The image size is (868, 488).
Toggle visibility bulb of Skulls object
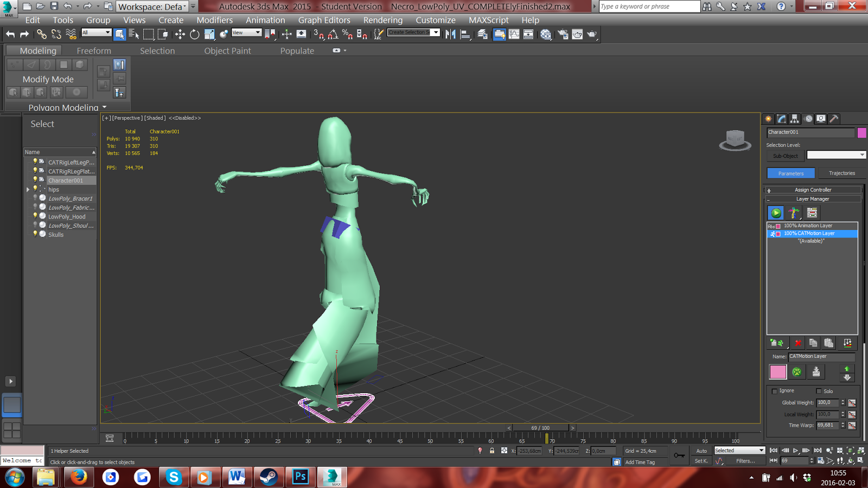[x=35, y=234]
